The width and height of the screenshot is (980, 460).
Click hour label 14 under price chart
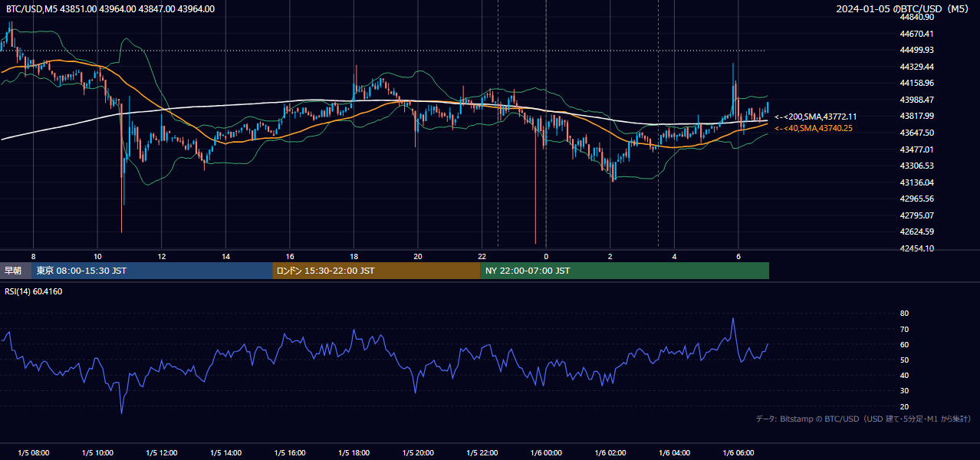[x=225, y=256]
